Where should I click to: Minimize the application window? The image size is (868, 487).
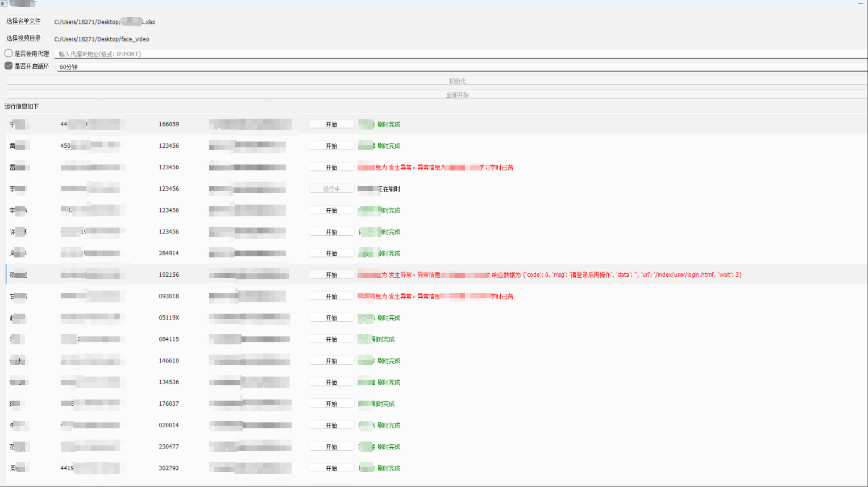(x=861, y=3)
